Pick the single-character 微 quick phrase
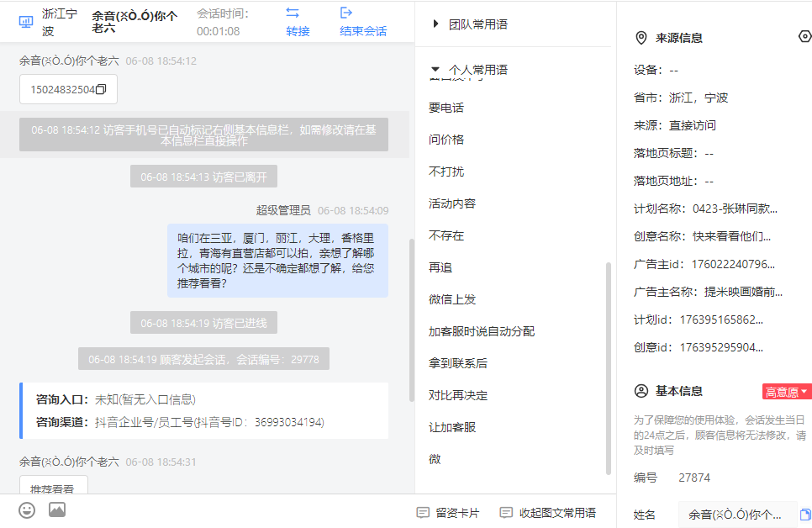 click(x=435, y=459)
